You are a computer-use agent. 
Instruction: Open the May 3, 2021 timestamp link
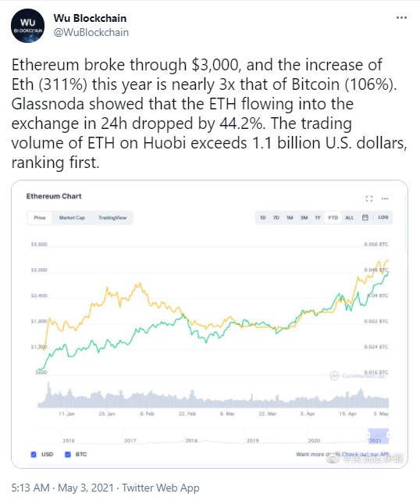[86, 488]
